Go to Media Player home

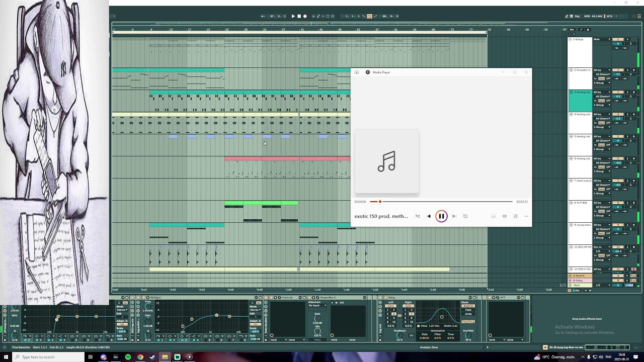point(357,72)
